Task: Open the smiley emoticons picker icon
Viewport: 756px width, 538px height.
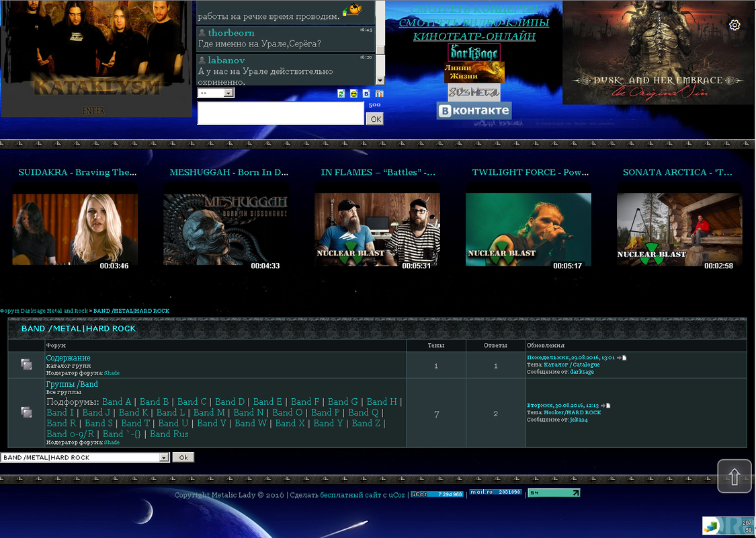Action: pos(354,93)
